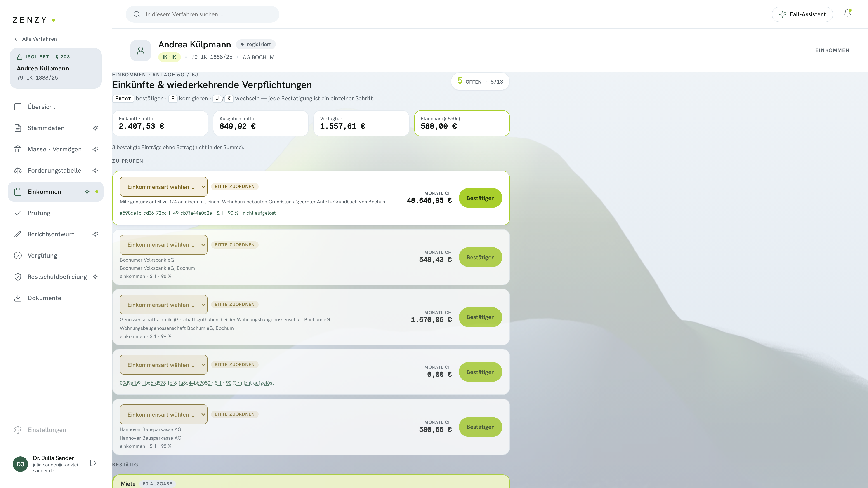Click the sparkle icon next to Einkommen
Screen dimensions: 868x488
(x=87, y=192)
